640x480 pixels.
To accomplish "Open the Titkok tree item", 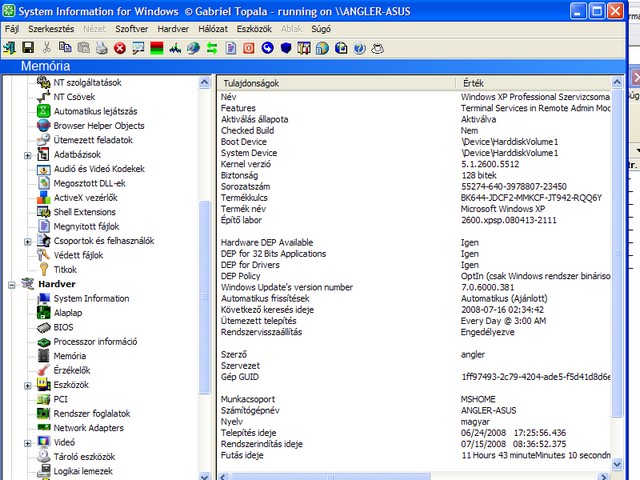I will click(65, 269).
